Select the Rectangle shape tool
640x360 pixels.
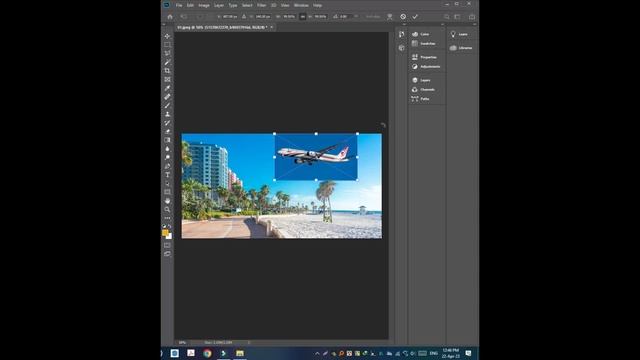point(167,192)
